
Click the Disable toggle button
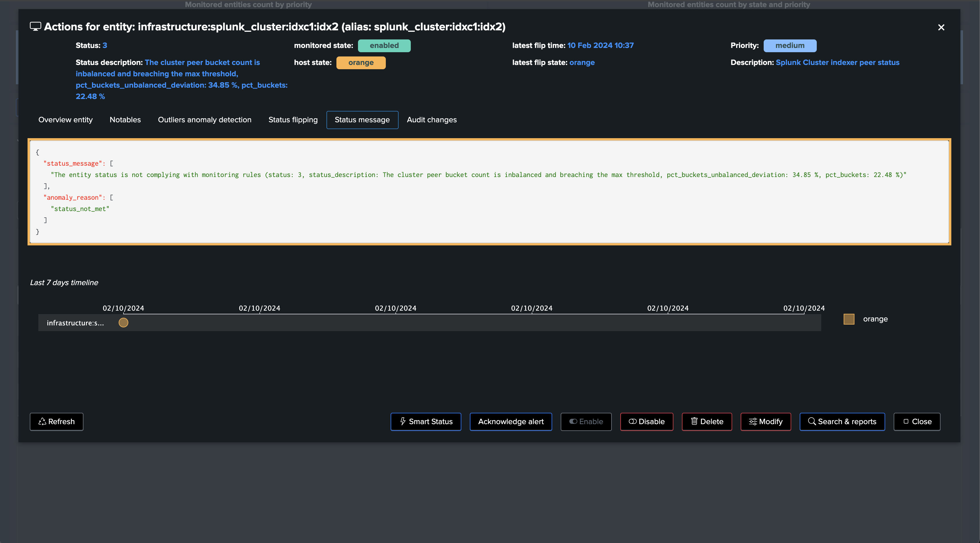[646, 421]
